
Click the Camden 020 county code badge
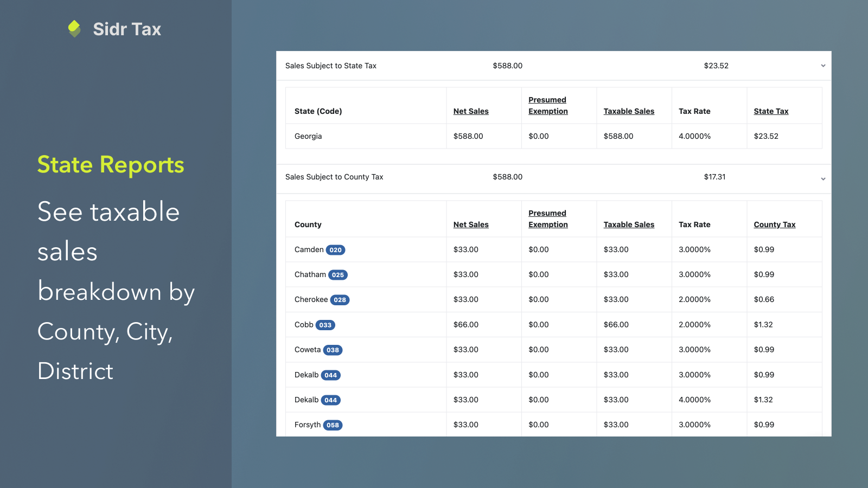[336, 250]
